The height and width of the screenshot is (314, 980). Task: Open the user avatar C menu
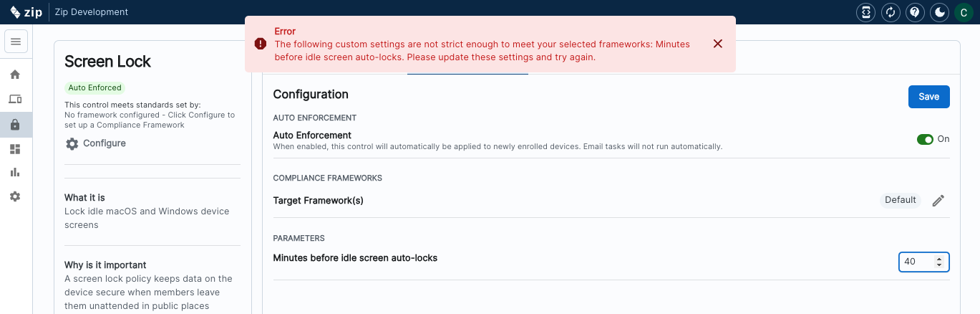click(x=964, y=12)
